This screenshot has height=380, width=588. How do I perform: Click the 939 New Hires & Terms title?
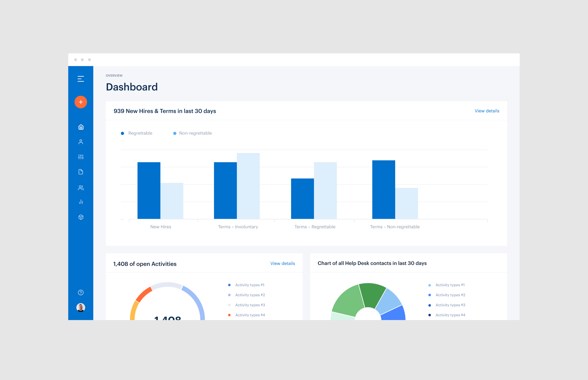[x=165, y=111]
